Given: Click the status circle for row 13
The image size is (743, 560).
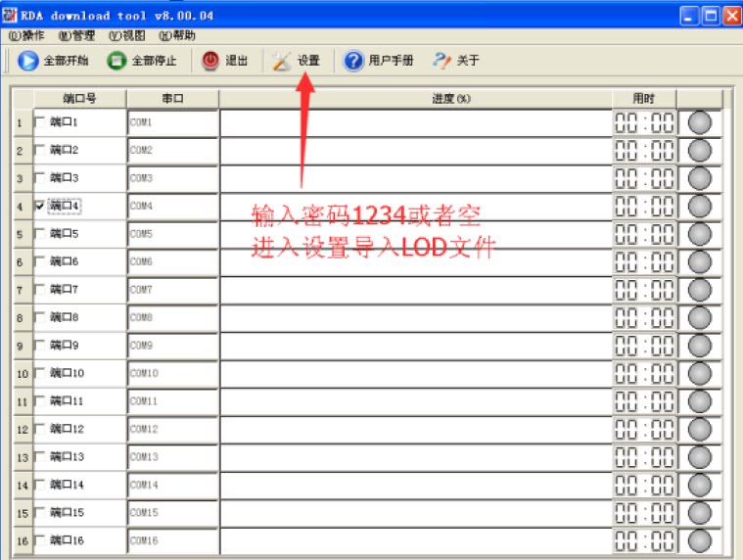Looking at the screenshot, I should [699, 457].
